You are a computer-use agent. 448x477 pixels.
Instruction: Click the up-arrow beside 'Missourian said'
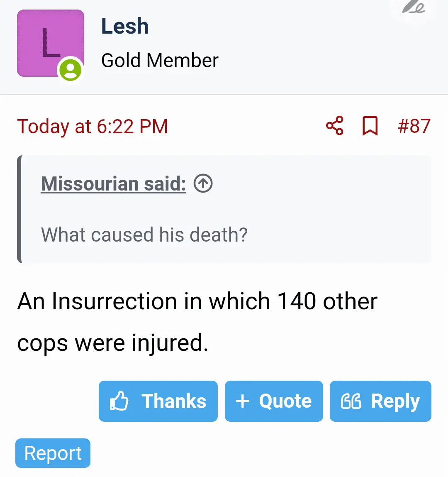(x=203, y=183)
